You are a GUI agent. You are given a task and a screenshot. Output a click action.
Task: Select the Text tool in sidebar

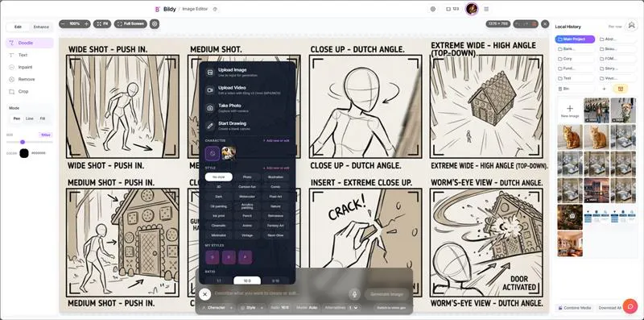point(30,55)
